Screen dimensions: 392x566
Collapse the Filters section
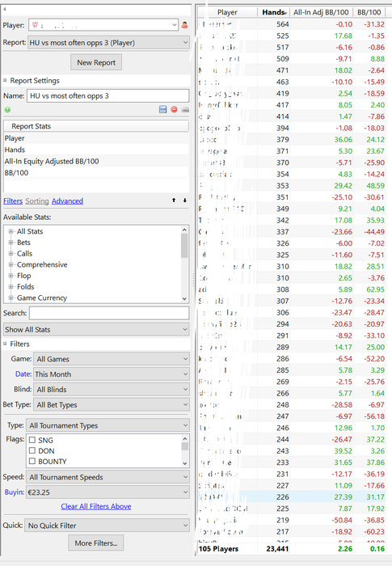click(5, 344)
